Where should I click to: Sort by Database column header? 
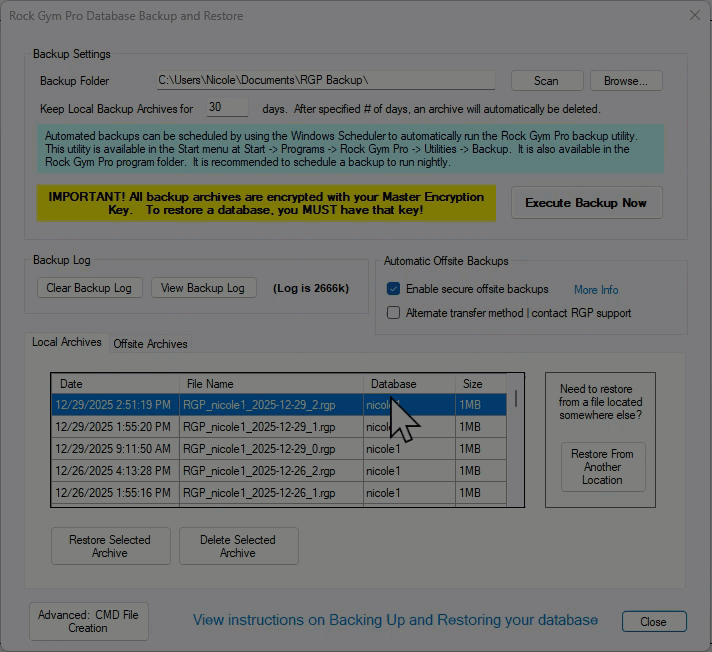409,384
